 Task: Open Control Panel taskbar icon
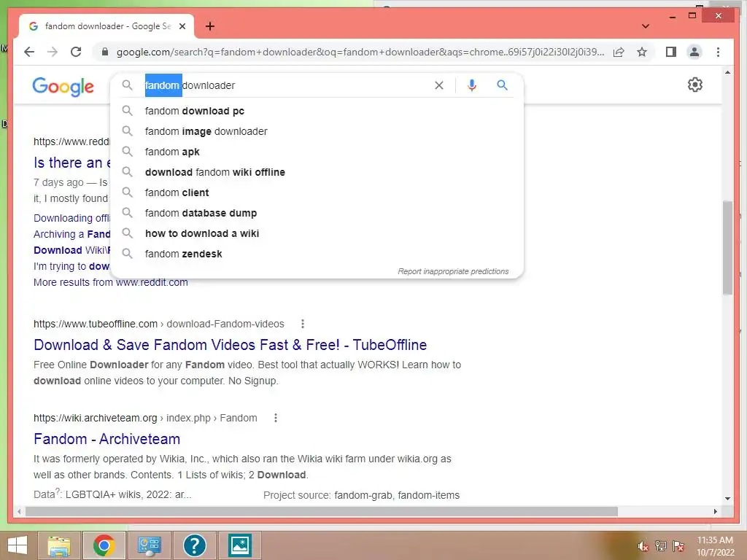pyautogui.click(x=149, y=545)
